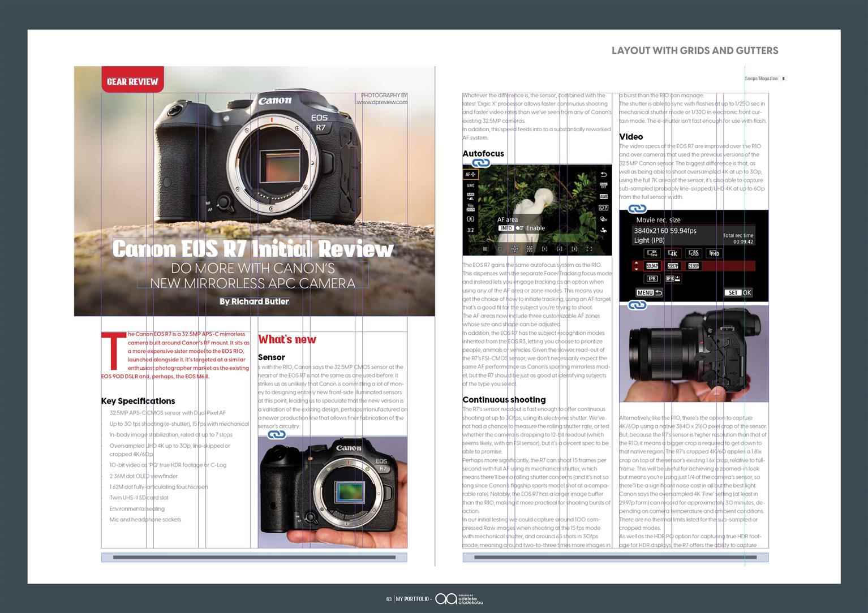This screenshot has width=868, height=613.
Task: Click the 'Sensor' subheading
Action: [272, 357]
